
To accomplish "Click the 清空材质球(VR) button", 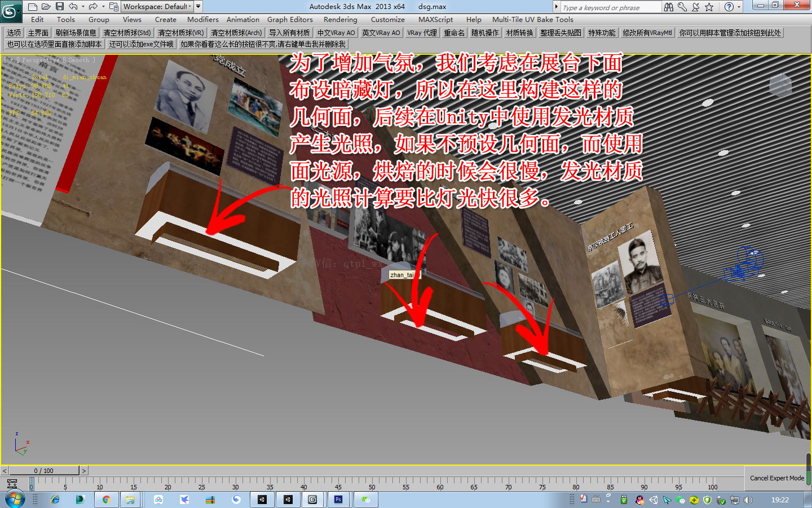I will pyautogui.click(x=181, y=33).
